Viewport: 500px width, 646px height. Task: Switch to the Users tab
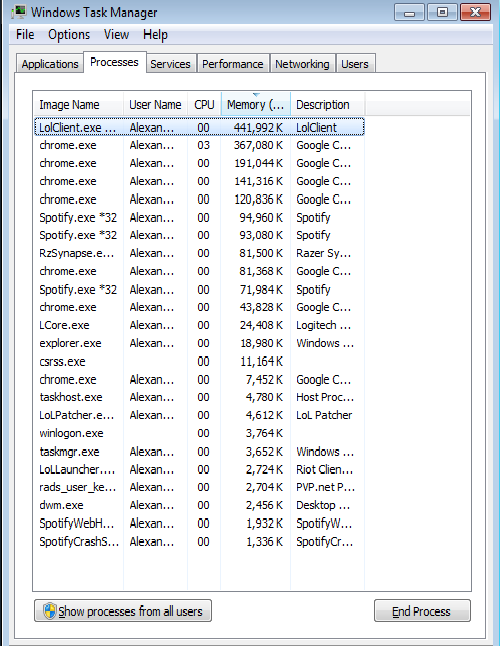355,64
